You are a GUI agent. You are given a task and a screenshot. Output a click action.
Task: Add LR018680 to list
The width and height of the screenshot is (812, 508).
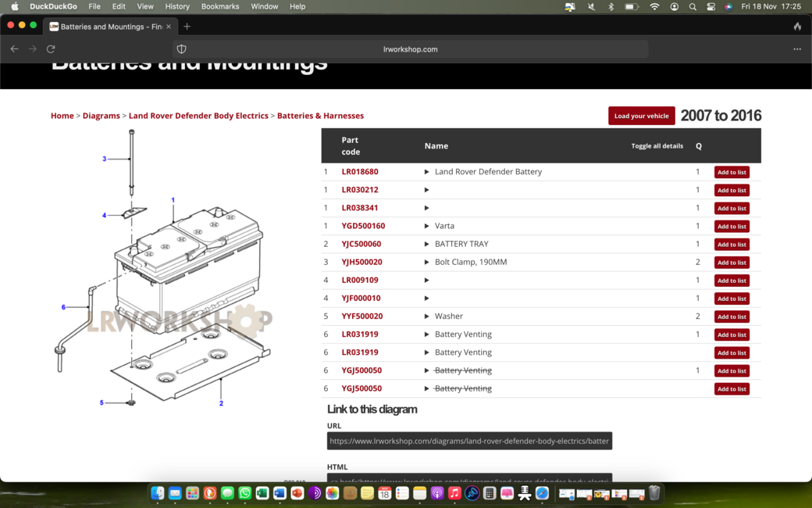(732, 172)
